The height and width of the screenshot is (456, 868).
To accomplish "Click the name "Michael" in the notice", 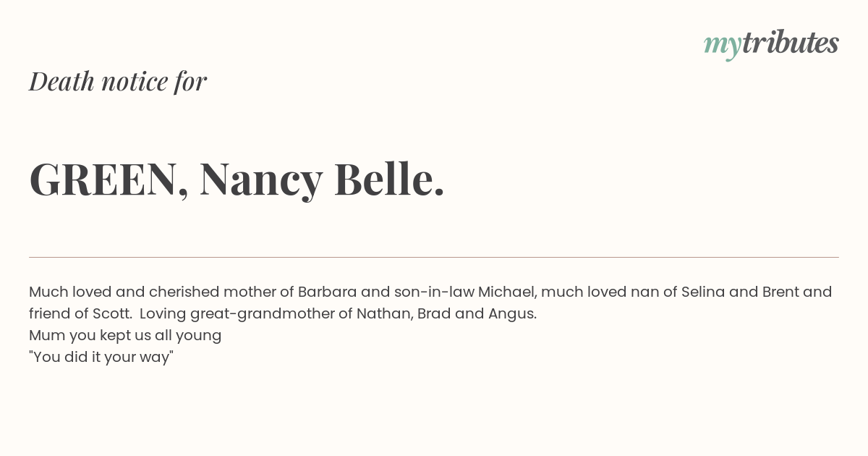I will pos(506,292).
